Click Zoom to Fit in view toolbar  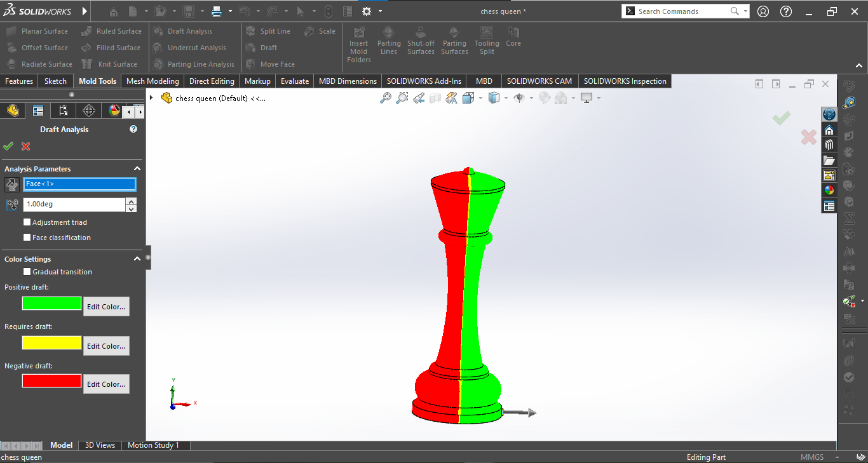pyautogui.click(x=386, y=98)
